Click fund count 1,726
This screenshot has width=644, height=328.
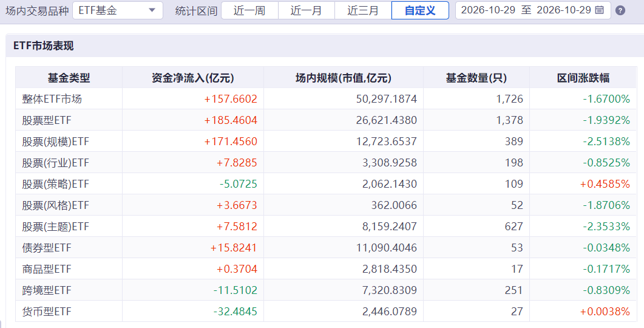[x=511, y=98]
